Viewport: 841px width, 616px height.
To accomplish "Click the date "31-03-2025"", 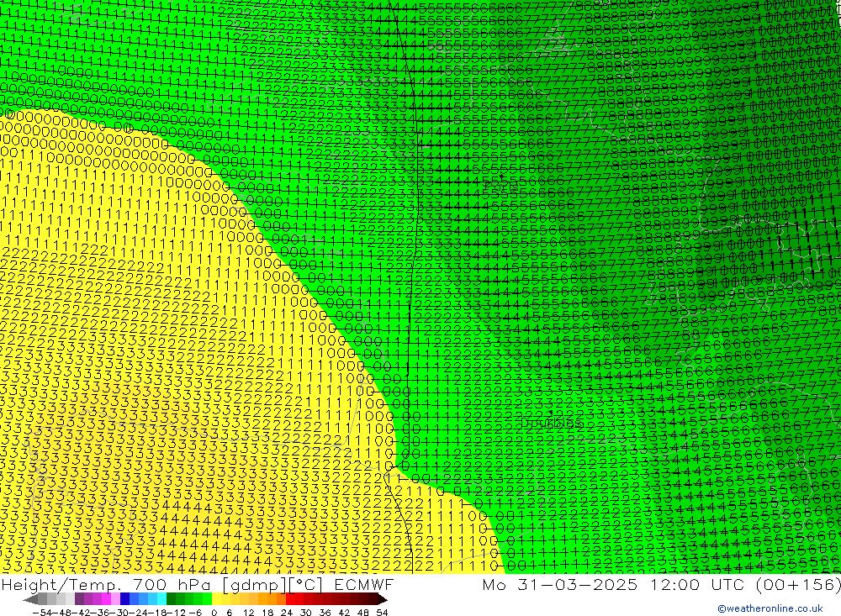I will pyautogui.click(x=577, y=584).
